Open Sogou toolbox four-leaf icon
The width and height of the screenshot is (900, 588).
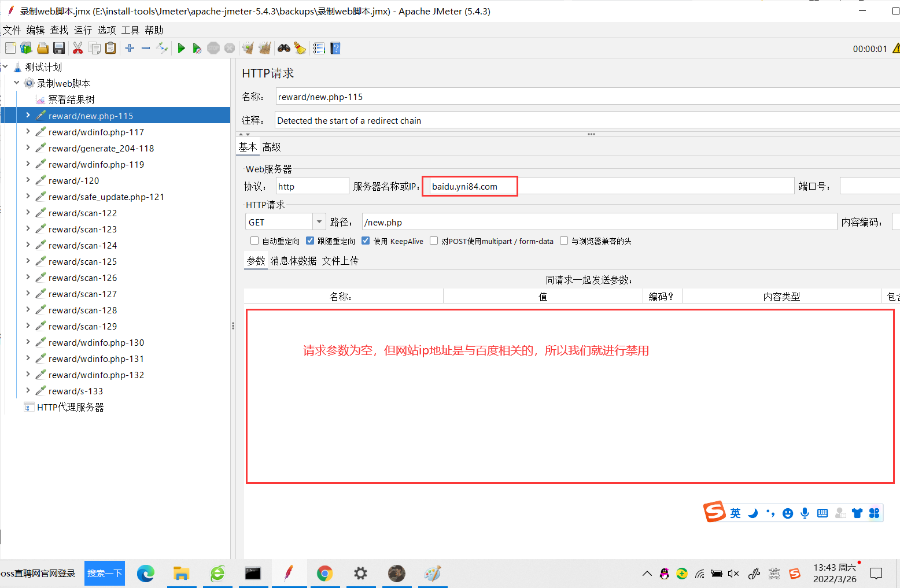874,513
